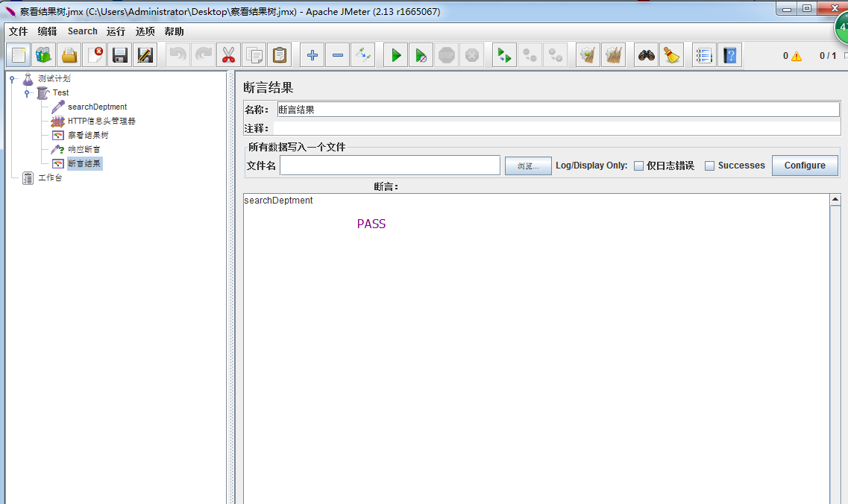Select HTTP信息头管理器 in tree
Screen dimensions: 848x504
(101, 121)
